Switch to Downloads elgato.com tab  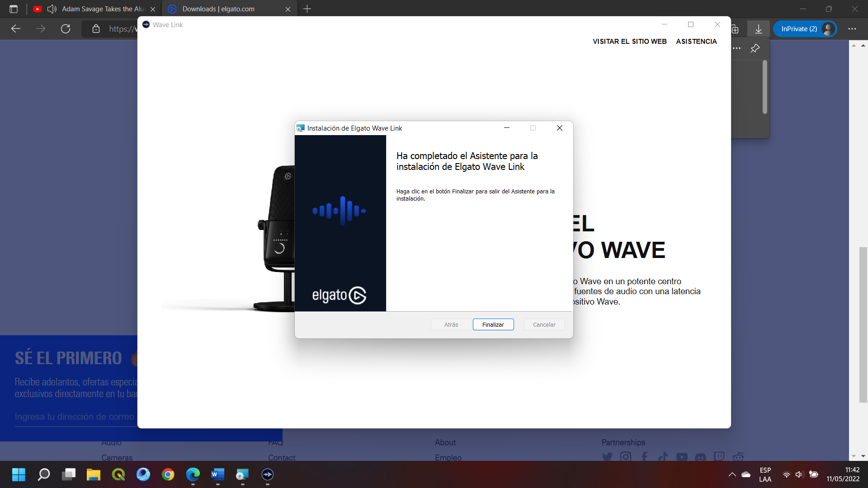218,9
